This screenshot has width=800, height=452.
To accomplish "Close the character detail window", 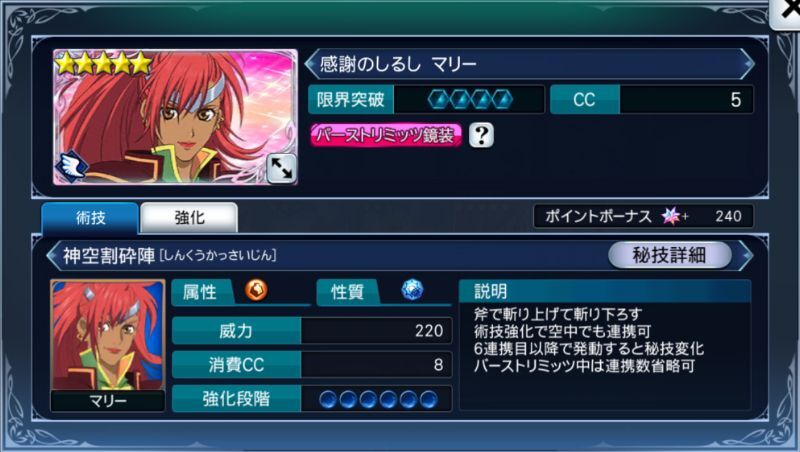I will (786, 13).
